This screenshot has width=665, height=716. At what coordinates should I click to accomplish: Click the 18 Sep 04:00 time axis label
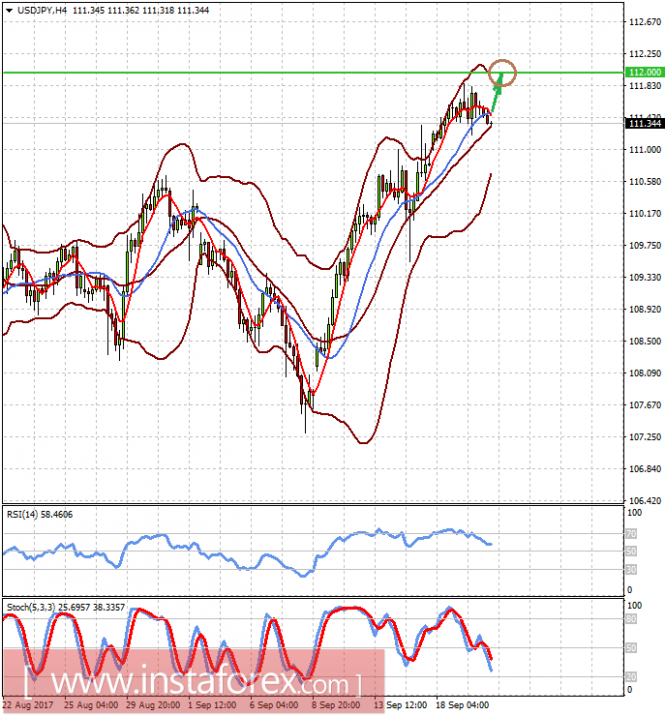coord(462,705)
